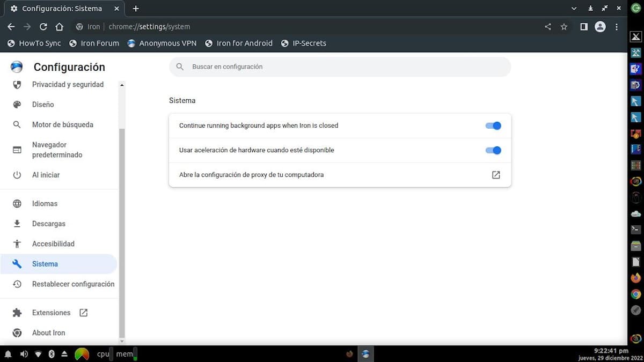Viewport: 644px width, 362px height.
Task: Click the reload page icon
Action: coord(43,26)
